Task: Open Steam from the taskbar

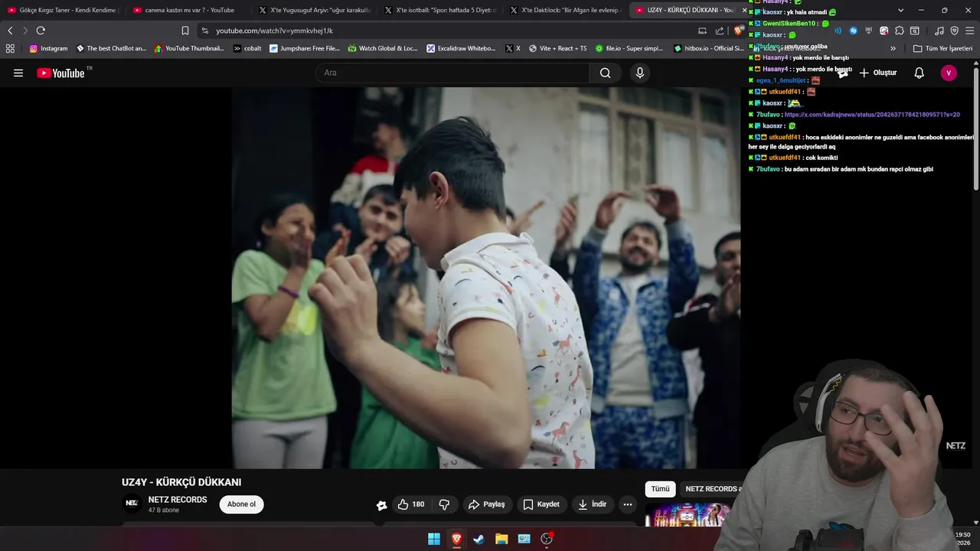Action: tap(479, 539)
